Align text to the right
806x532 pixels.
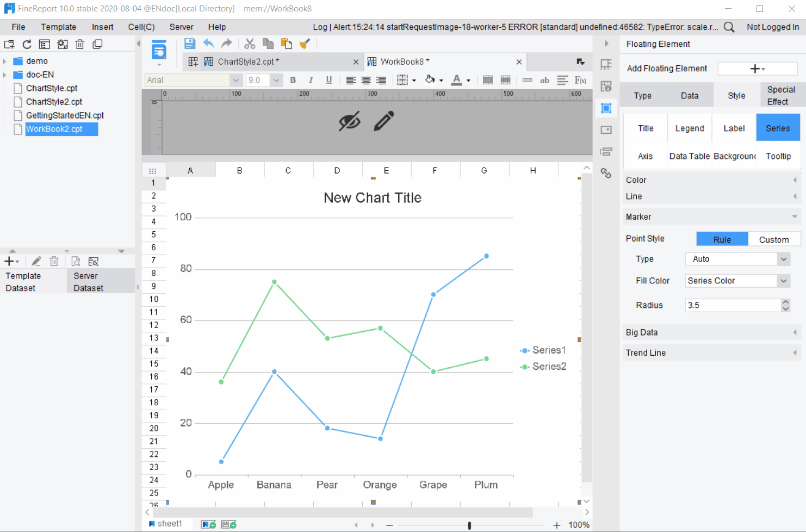tap(381, 81)
